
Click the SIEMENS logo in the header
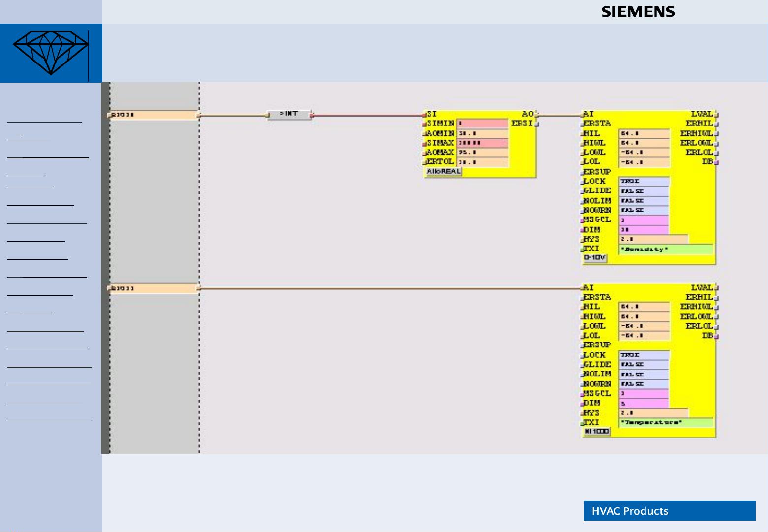638,12
